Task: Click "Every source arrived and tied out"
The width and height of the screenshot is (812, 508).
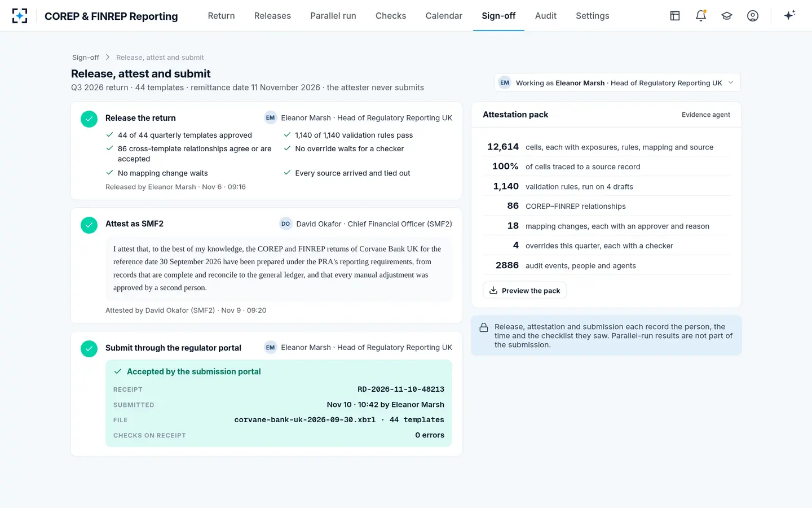Action: 352,173
